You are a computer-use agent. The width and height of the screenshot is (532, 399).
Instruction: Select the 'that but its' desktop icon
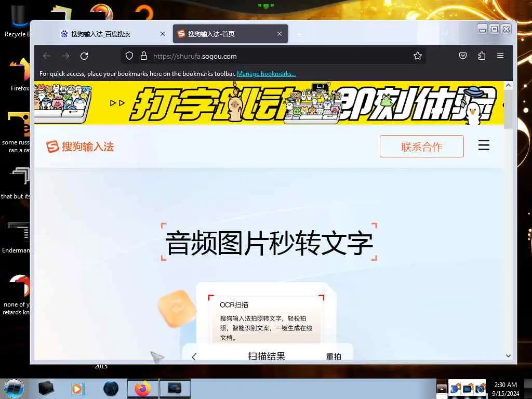(16, 183)
